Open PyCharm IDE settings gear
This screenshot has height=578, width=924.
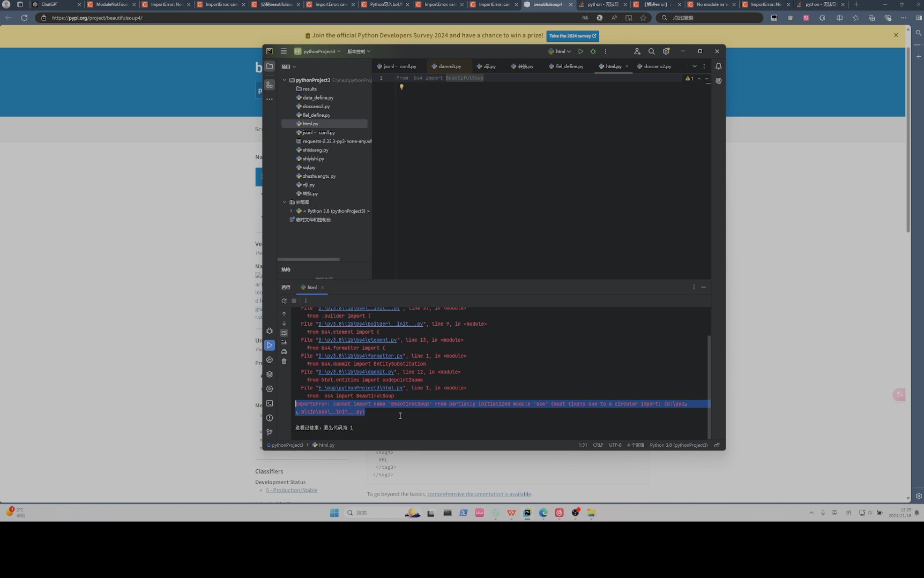pos(666,51)
